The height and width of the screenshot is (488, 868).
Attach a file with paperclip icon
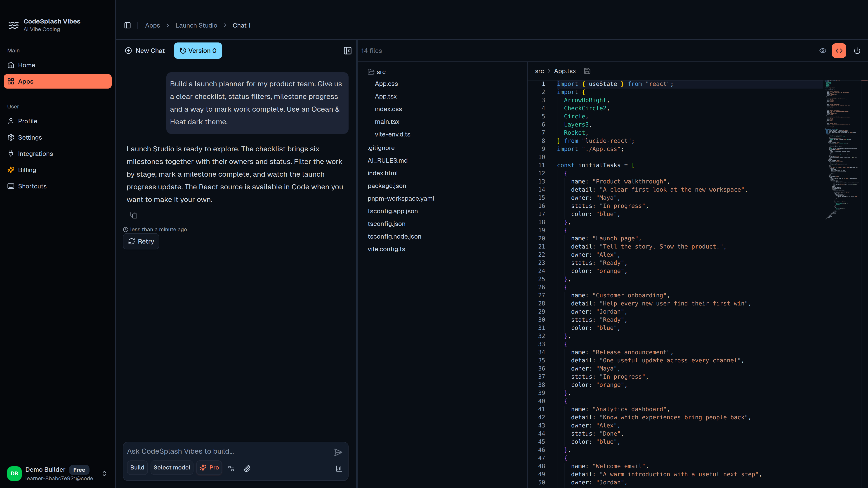point(247,468)
